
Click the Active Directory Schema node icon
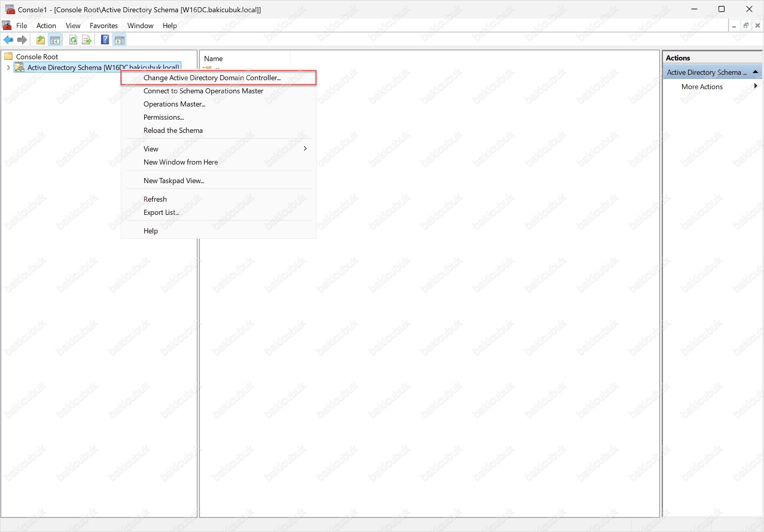tap(20, 67)
